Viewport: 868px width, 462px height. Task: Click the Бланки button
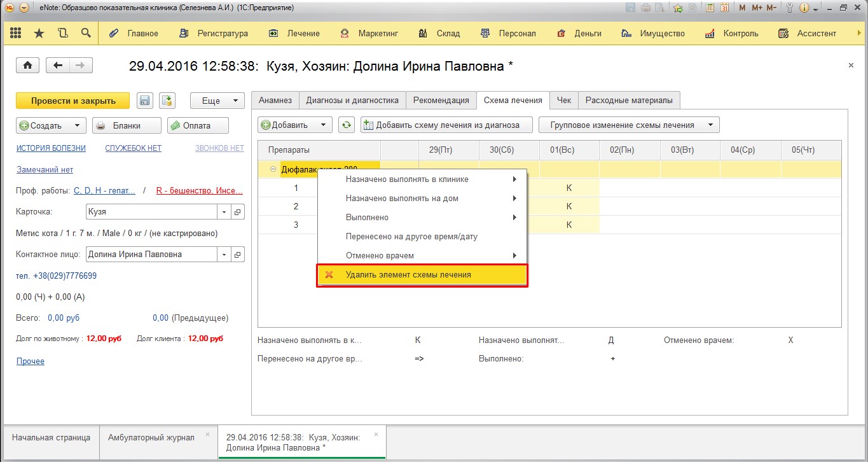coord(127,125)
